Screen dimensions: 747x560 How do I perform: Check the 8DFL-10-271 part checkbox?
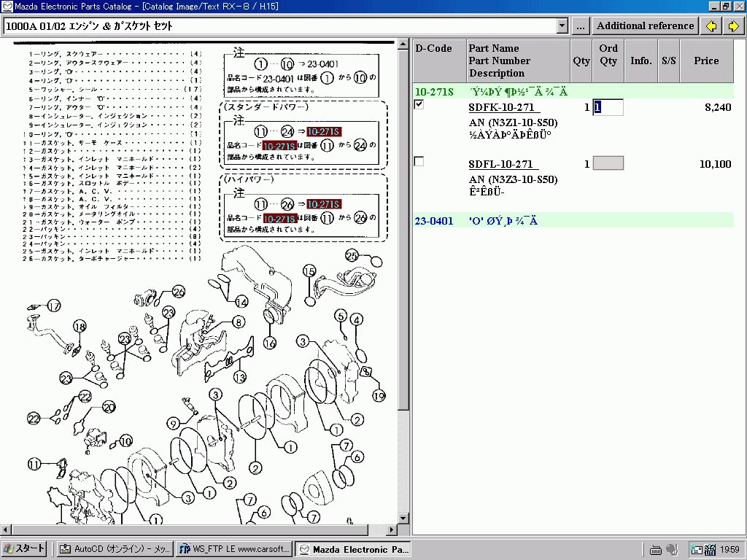pos(419,161)
